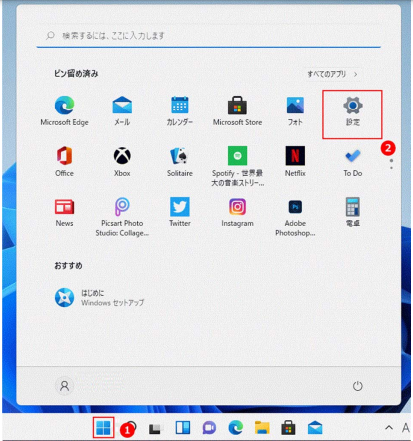The image size is (413, 441).
Task: Open the user account profile menu
Action: (x=64, y=386)
